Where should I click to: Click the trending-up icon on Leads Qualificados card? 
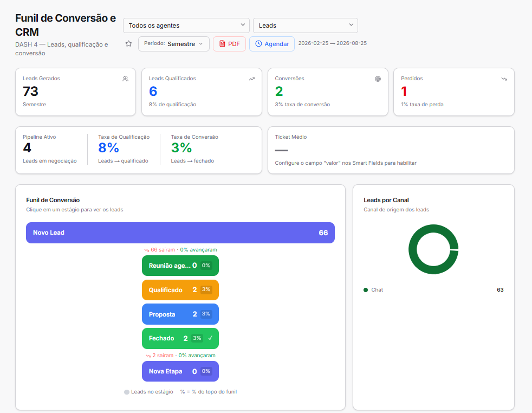pyautogui.click(x=252, y=79)
